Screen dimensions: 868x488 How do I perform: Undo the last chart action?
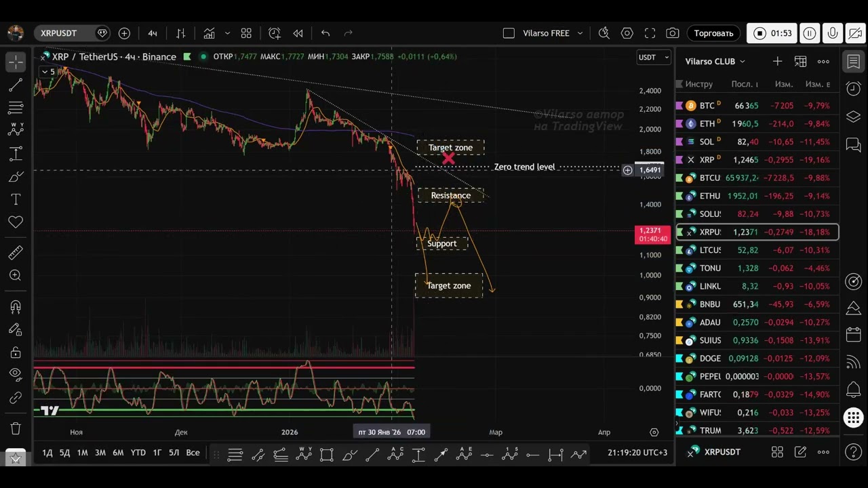[x=325, y=33]
